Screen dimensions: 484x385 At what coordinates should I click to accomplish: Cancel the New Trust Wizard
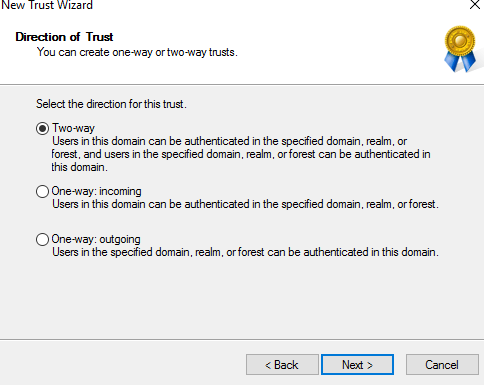pyautogui.click(x=442, y=365)
